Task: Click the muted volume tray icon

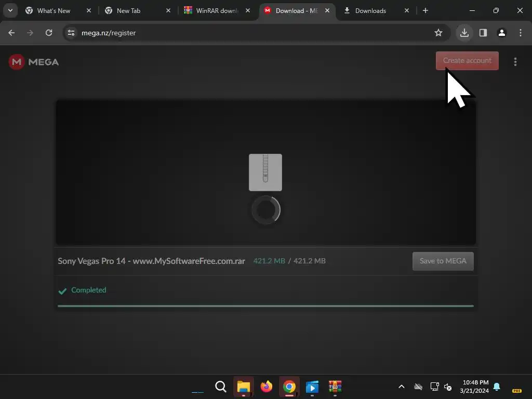Action: [x=448, y=387]
